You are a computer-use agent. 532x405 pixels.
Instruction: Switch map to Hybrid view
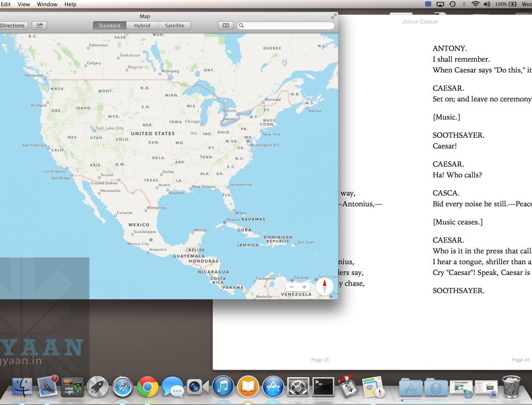click(x=142, y=25)
